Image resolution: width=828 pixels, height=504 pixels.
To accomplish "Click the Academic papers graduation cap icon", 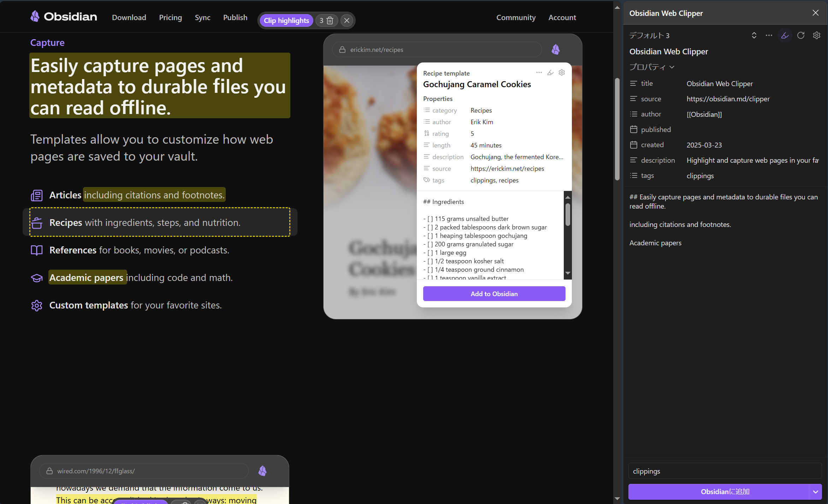I will [x=37, y=278].
